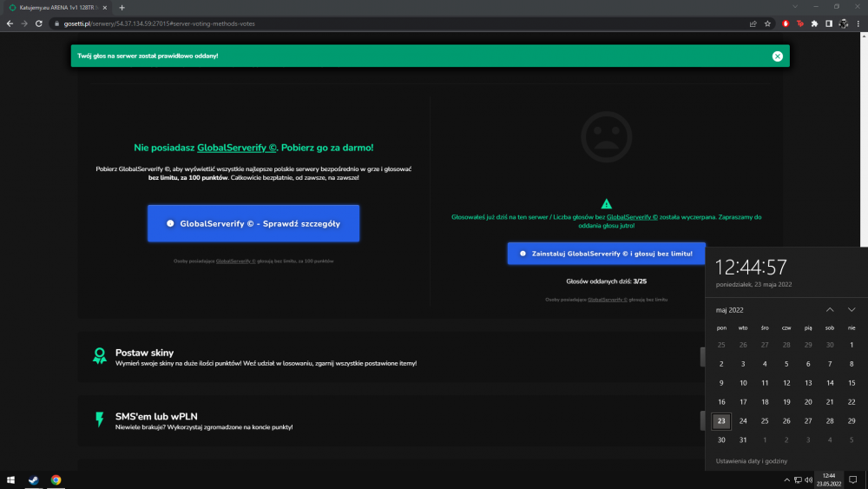Select day 15 in calendar
This screenshot has height=489, width=868.
(852, 383)
